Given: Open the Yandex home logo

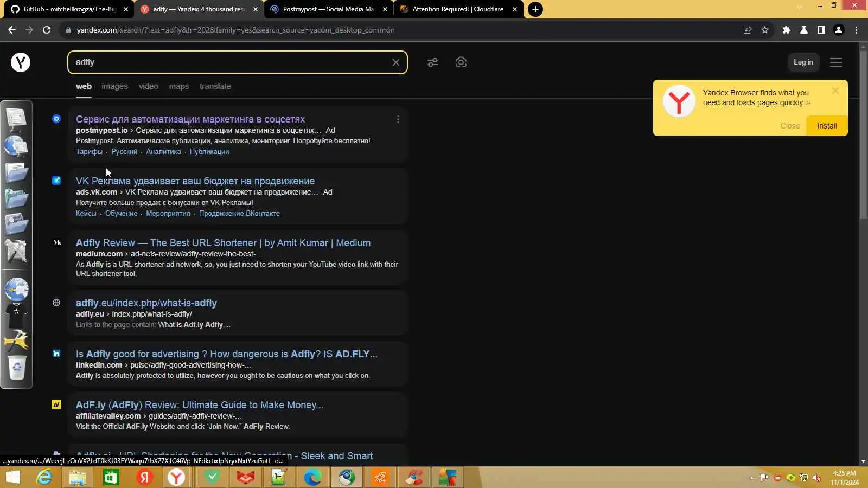Looking at the screenshot, I should coord(21,62).
